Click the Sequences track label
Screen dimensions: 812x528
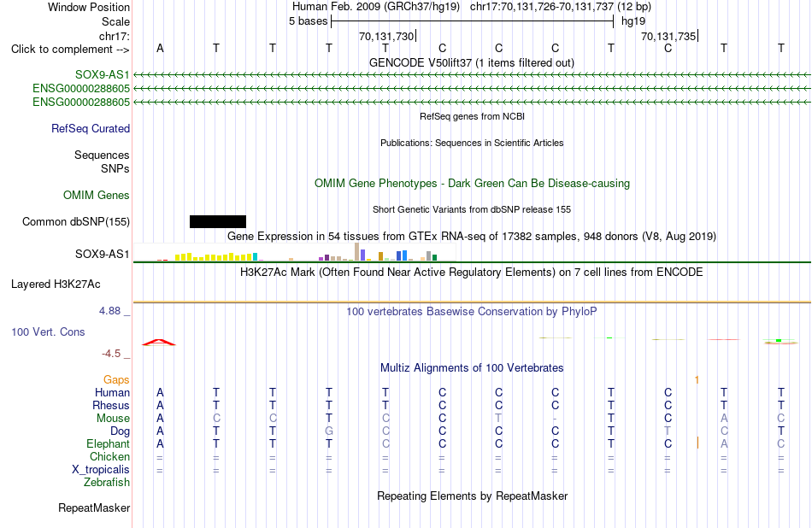102,155
